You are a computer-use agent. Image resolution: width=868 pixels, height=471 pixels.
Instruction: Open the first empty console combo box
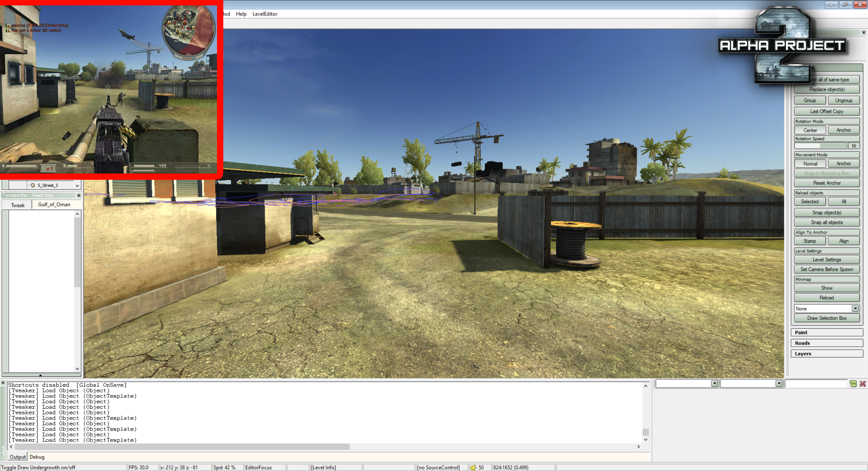coord(714,384)
